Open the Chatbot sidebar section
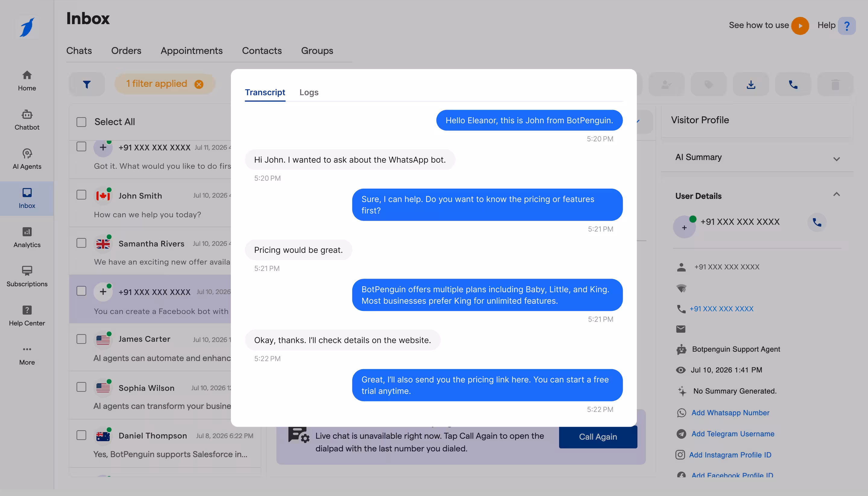This screenshot has height=496, width=868. tap(27, 120)
